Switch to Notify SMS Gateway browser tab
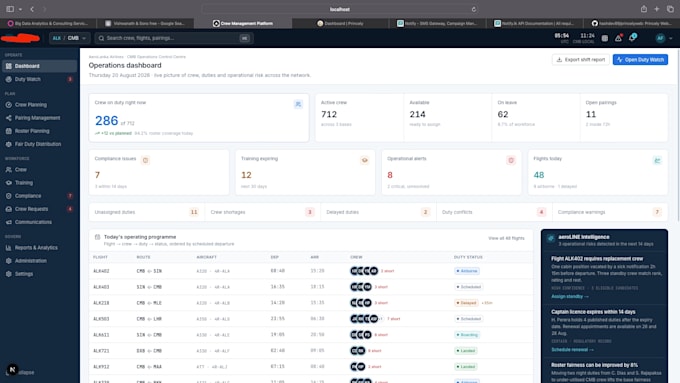This screenshot has height=383, width=680. (x=437, y=23)
